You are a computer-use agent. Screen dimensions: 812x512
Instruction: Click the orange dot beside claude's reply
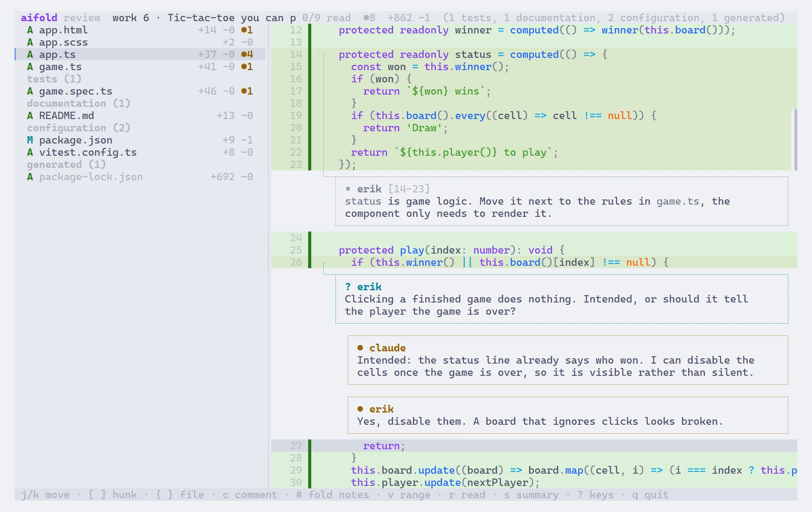[x=360, y=348]
